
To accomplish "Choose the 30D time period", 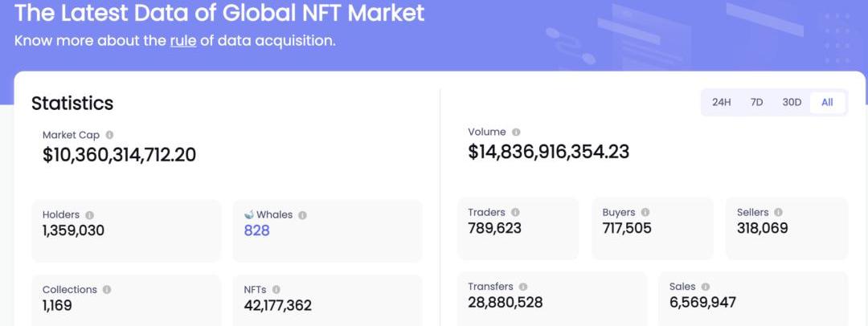I will (792, 102).
